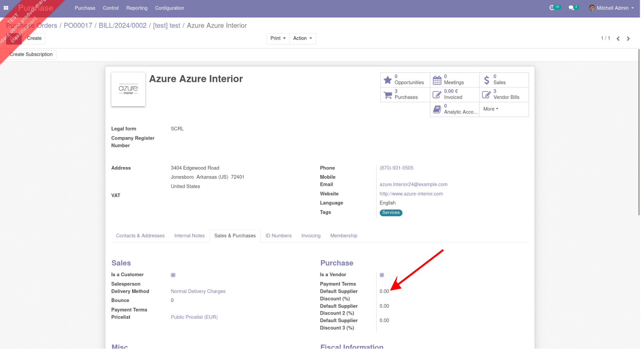Viewport: 644px width, 351px height.
Task: Click the 1 / 1 pager counter
Action: tap(605, 38)
